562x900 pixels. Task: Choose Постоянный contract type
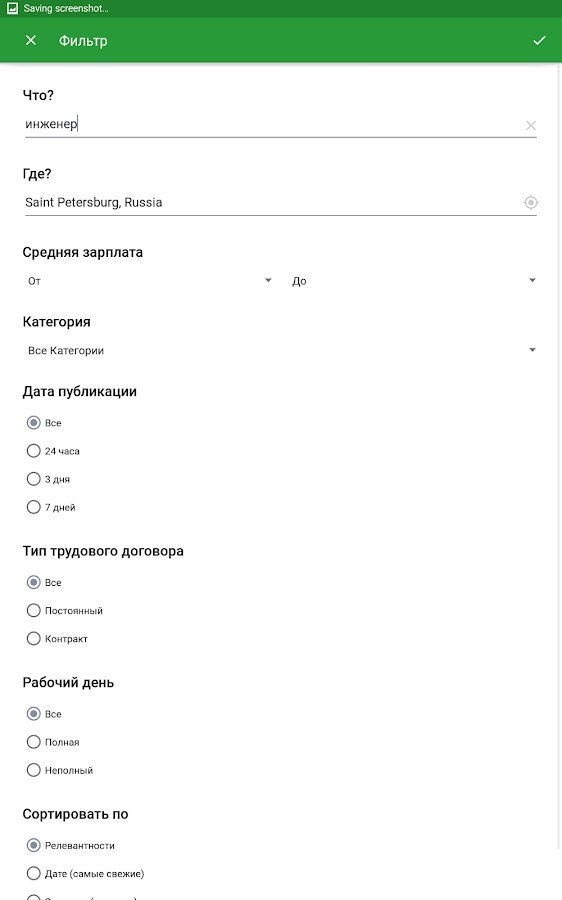pos(65,611)
